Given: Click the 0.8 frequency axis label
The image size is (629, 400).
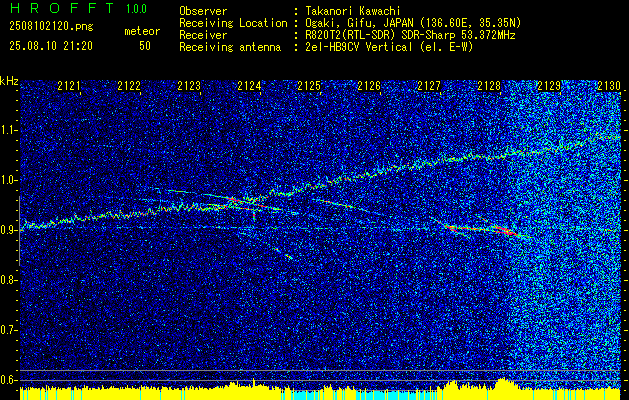Looking at the screenshot, I should point(8,280).
